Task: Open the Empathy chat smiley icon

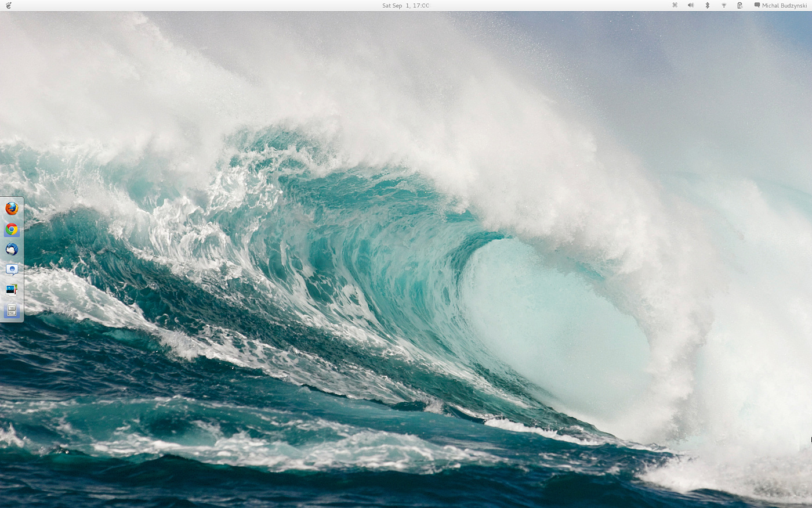Action: 12,270
